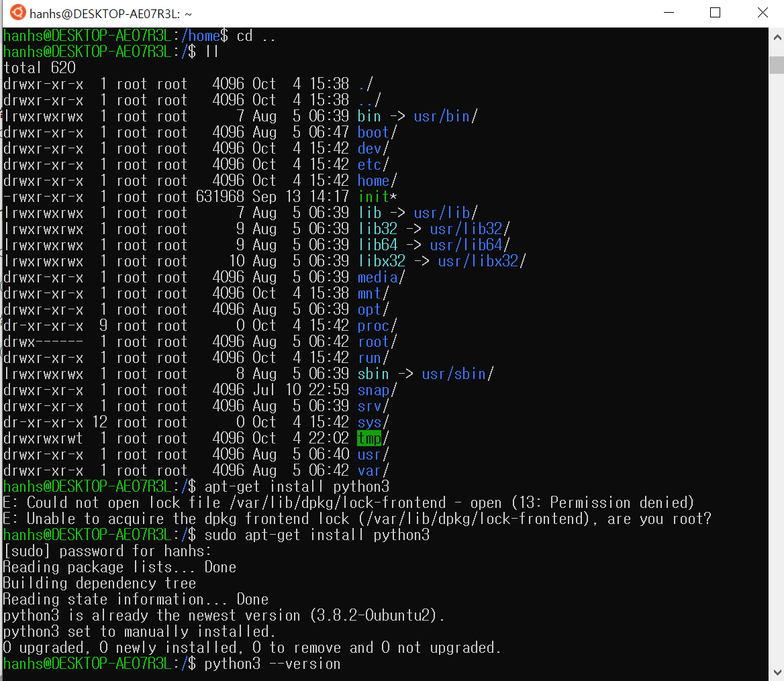Click the 'etc/' directory name
Image resolution: width=784 pixels, height=681 pixels.
(x=373, y=164)
